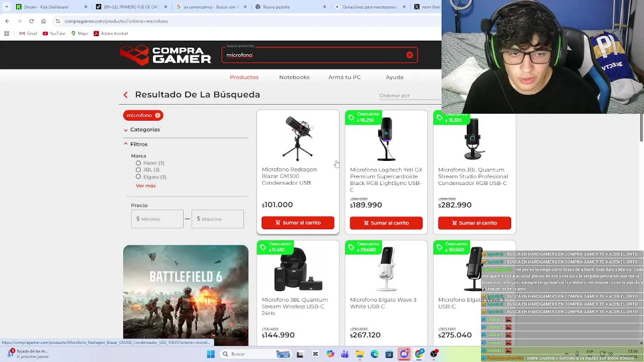Screen dimensions: 644x362
Task: Click Redragon Blazar GM300 product image
Action: pos(298,138)
